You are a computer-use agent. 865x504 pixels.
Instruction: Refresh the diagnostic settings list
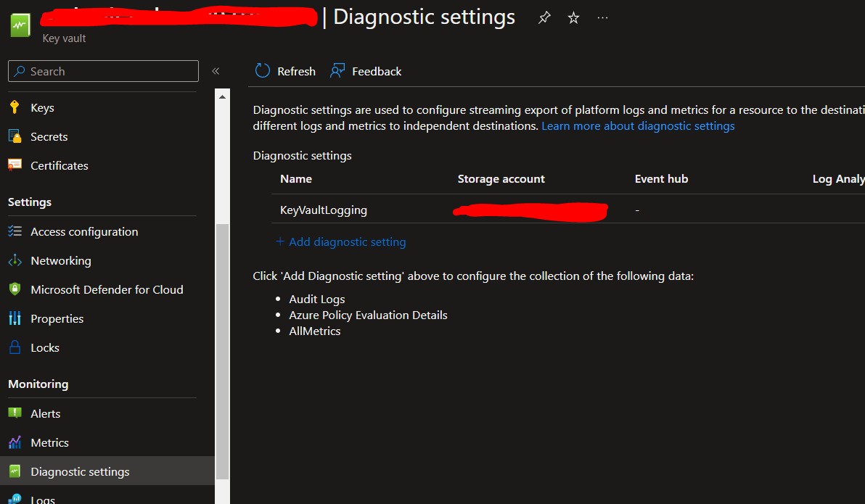(x=284, y=71)
